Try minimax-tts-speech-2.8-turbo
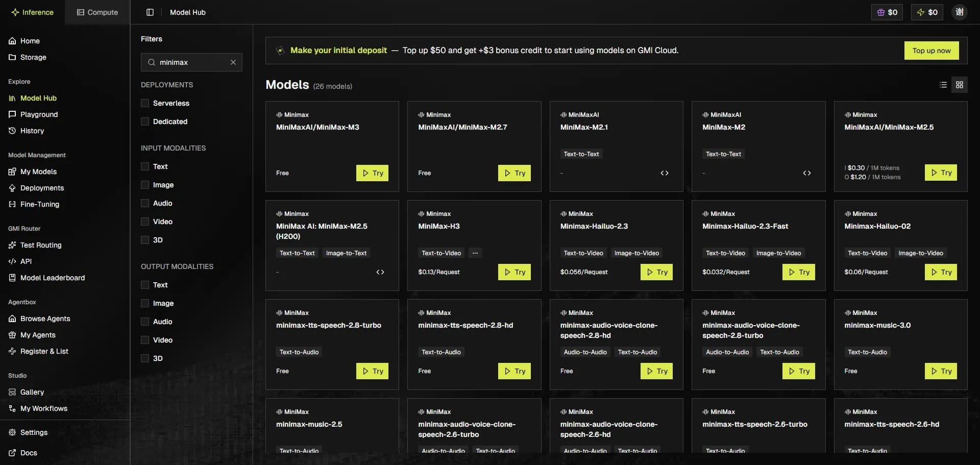This screenshot has width=980, height=465. click(x=372, y=371)
